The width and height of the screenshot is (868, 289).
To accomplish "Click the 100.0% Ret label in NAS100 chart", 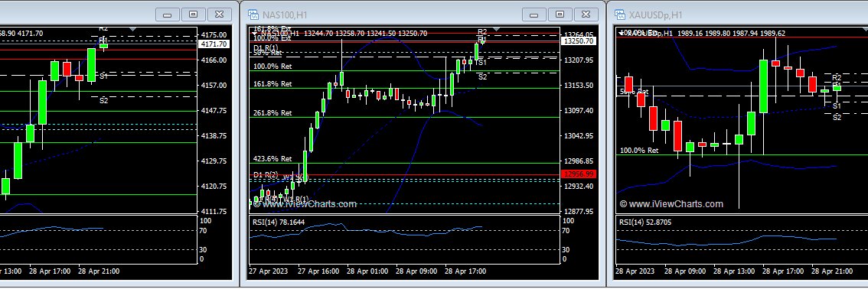I will tap(272, 67).
